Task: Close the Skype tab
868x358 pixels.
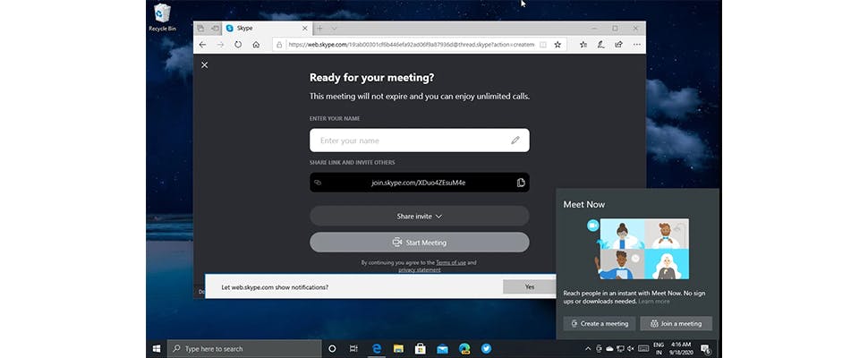Action: pyautogui.click(x=304, y=29)
